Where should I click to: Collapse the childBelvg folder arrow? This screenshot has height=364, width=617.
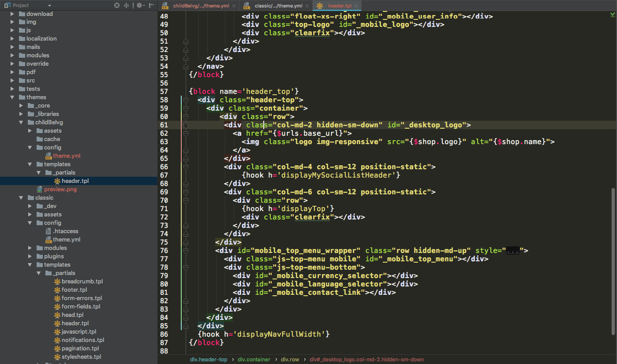(21, 123)
